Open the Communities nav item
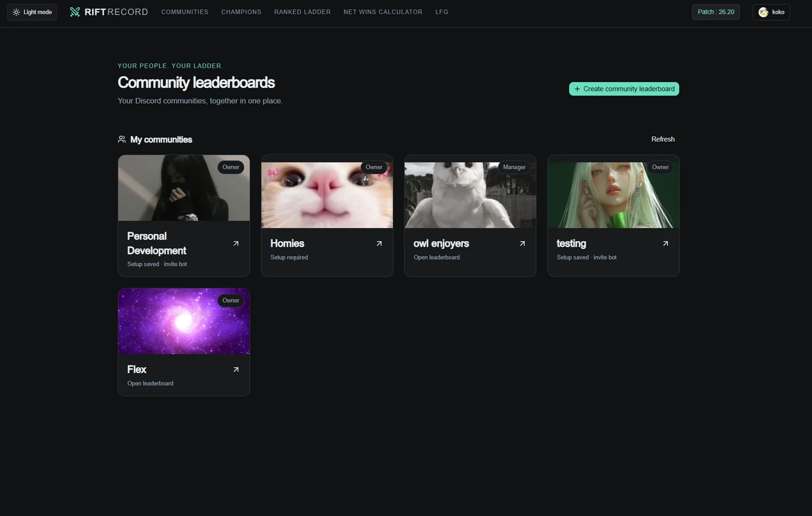This screenshot has height=516, width=812. point(185,12)
